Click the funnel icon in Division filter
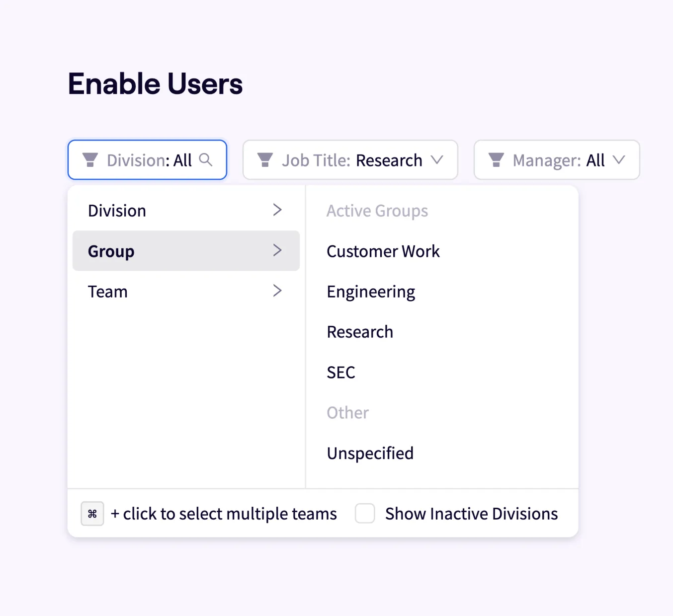 (90, 160)
